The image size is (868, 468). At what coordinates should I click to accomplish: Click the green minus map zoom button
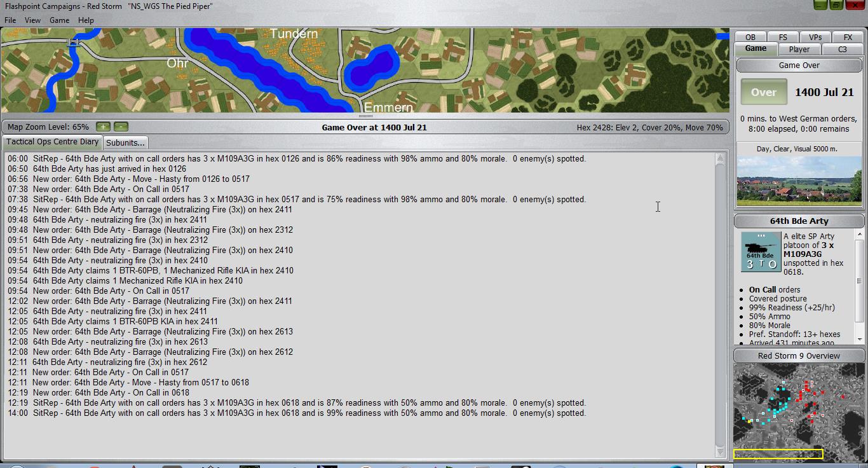121,127
